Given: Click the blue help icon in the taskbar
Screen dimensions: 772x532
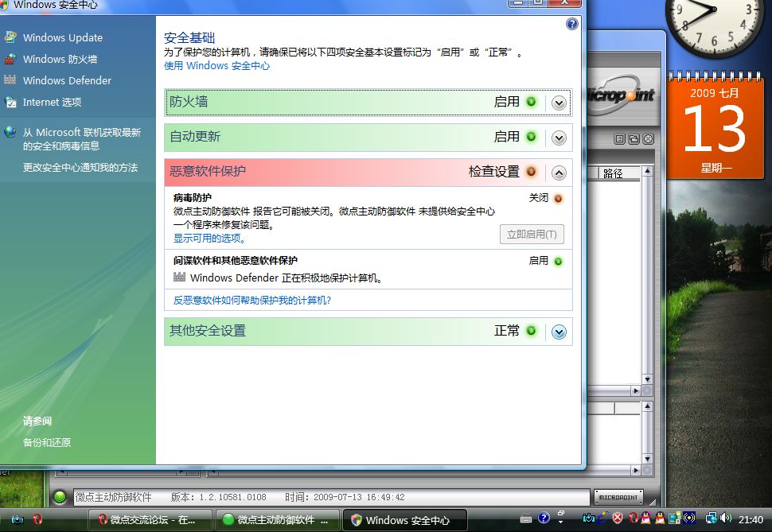Looking at the screenshot, I should [544, 518].
